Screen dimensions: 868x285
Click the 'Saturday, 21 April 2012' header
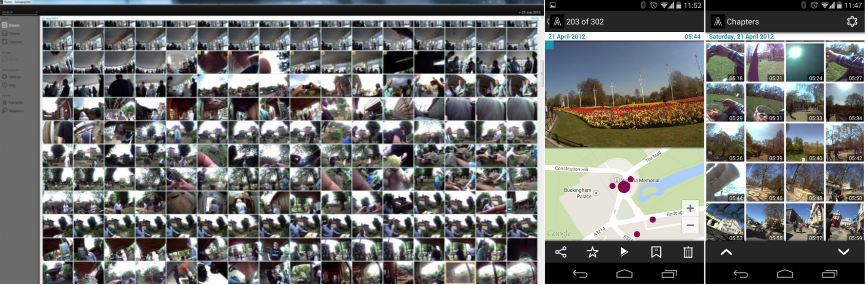click(x=741, y=37)
